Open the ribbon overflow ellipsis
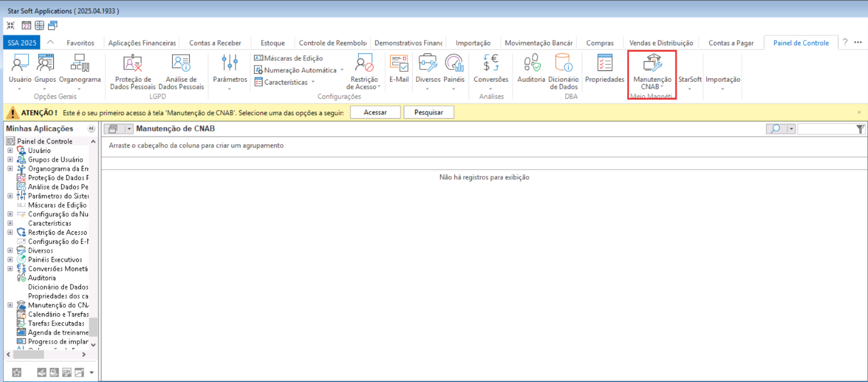Screen dimensions: 868x382 858,42
